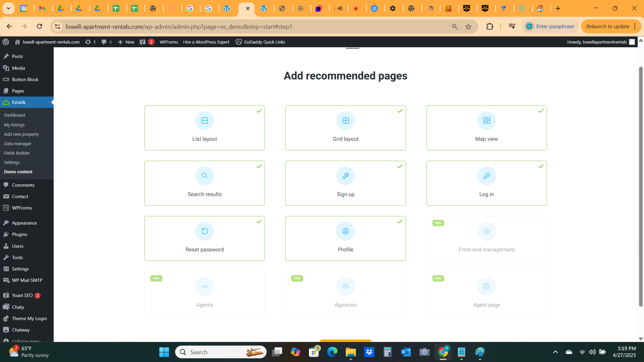The height and width of the screenshot is (362, 644).
Task: Click the WordPress logo in admin bar
Action: tap(6, 42)
